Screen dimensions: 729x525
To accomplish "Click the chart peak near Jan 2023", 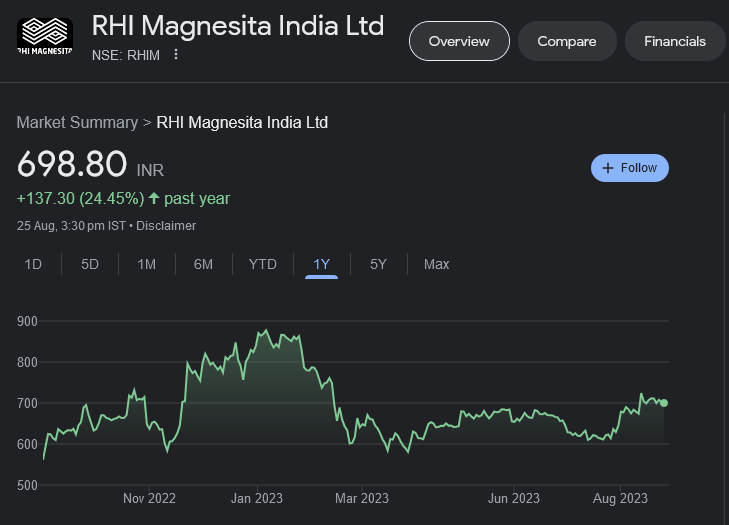I will point(264,331).
